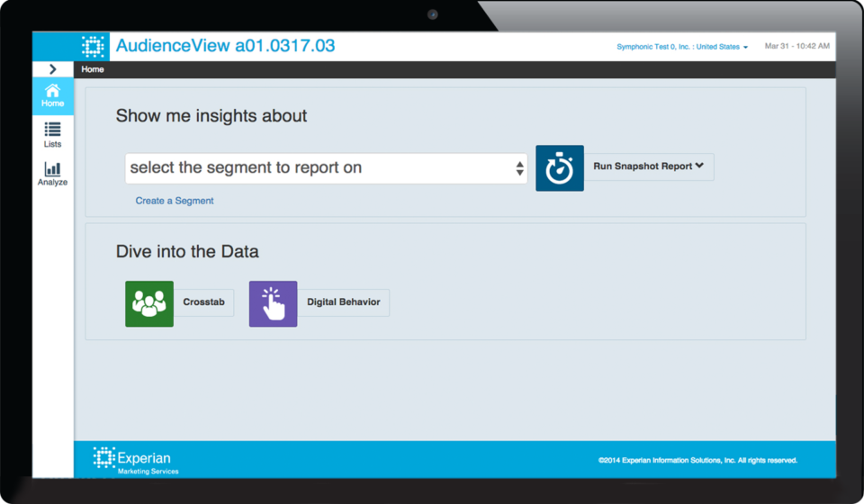The width and height of the screenshot is (864, 504).
Task: Select the Crosstab button label
Action: click(x=204, y=302)
